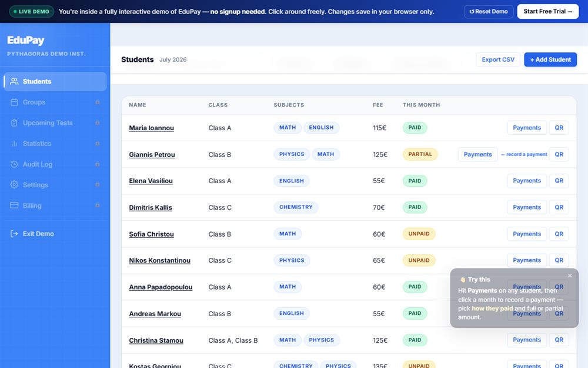
Task: Click the 'THIS MONTH' column header
Action: 421,105
